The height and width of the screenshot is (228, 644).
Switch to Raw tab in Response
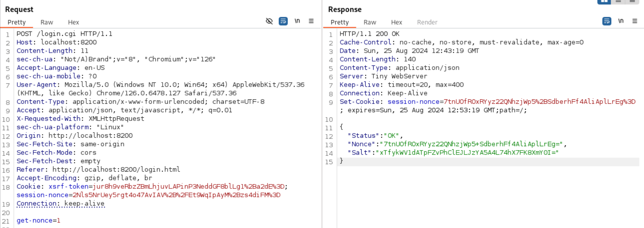(370, 22)
